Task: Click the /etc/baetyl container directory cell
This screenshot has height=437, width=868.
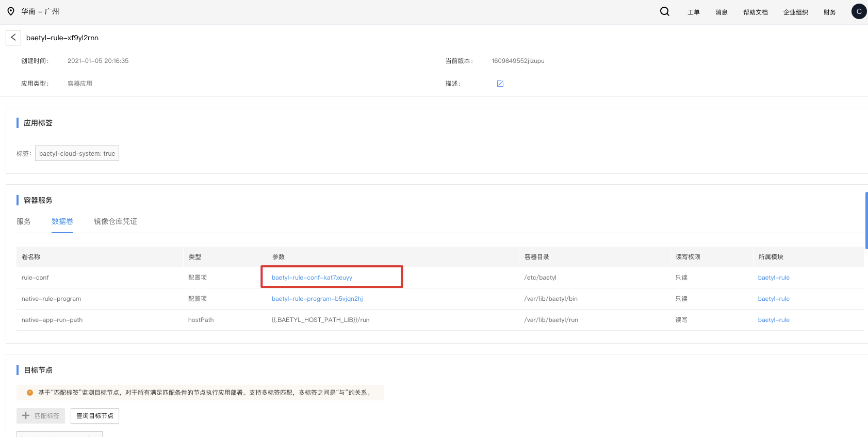Action: [541, 278]
